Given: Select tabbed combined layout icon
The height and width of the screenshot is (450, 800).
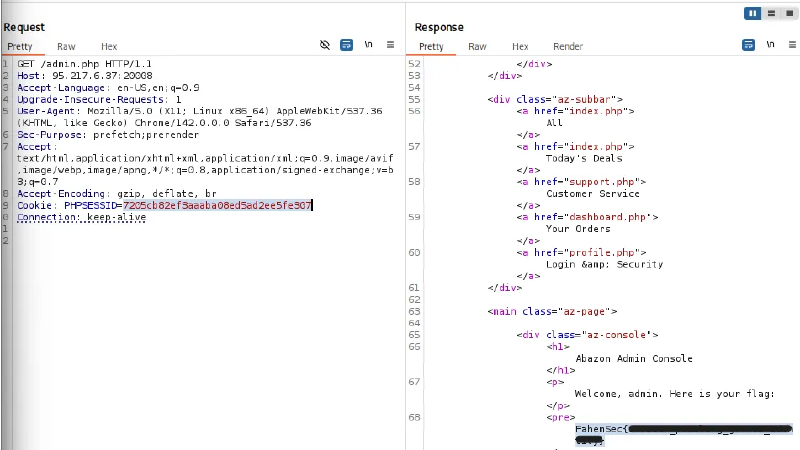Looking at the screenshot, I should coord(789,13).
